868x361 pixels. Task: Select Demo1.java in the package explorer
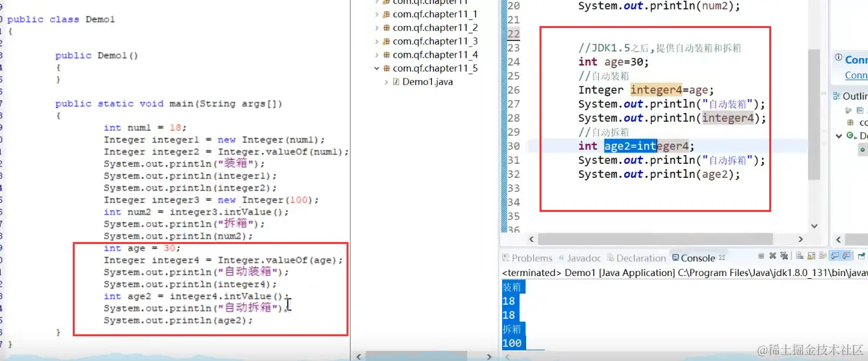coord(427,82)
